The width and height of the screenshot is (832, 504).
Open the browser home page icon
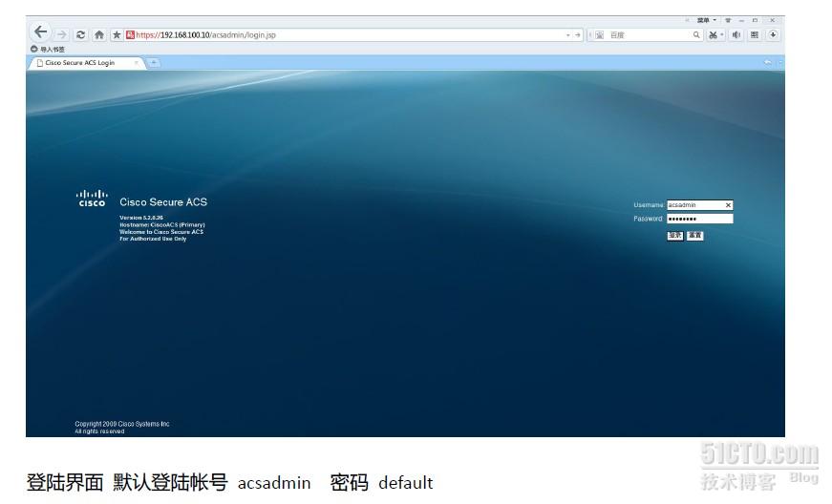coord(98,34)
